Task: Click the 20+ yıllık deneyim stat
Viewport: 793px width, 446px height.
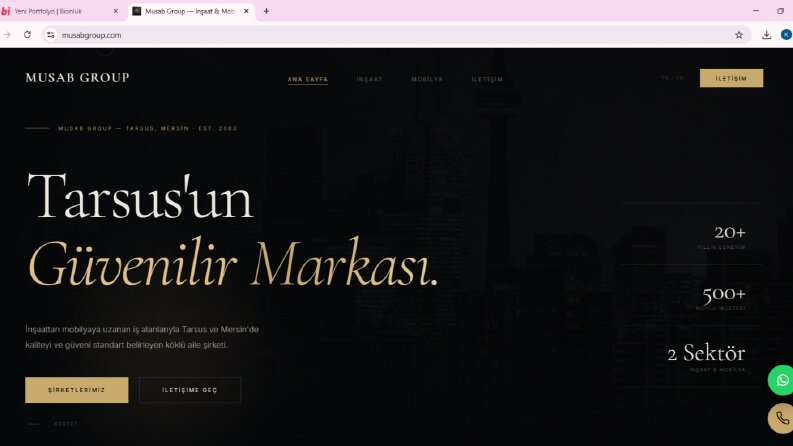Action: click(x=722, y=237)
